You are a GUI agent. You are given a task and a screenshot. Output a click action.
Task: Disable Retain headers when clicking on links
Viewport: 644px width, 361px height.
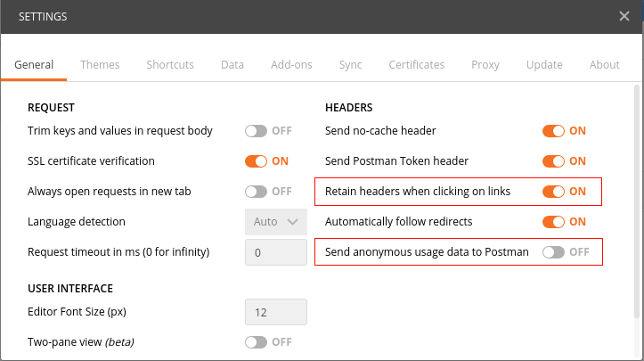click(x=554, y=192)
